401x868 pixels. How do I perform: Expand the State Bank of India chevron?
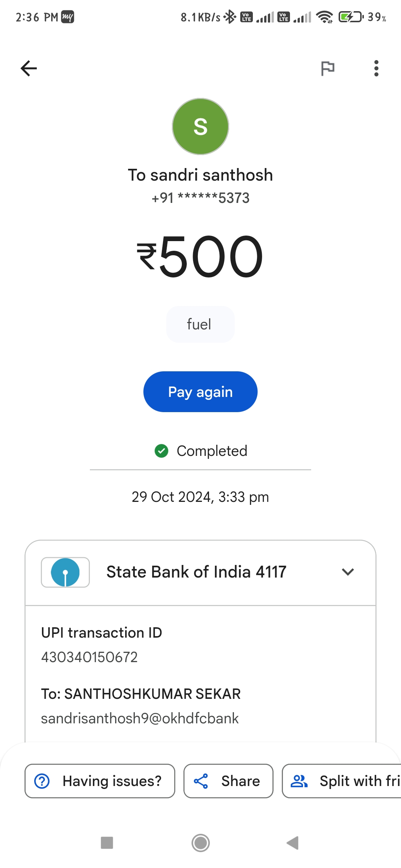348,572
